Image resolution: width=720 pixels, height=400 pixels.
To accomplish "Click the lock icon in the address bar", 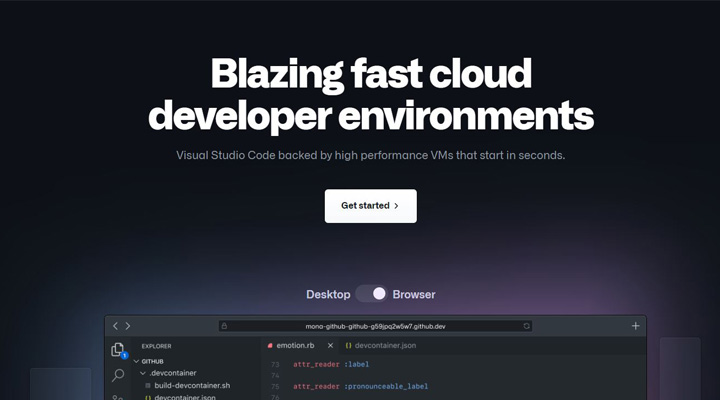I will (x=224, y=326).
